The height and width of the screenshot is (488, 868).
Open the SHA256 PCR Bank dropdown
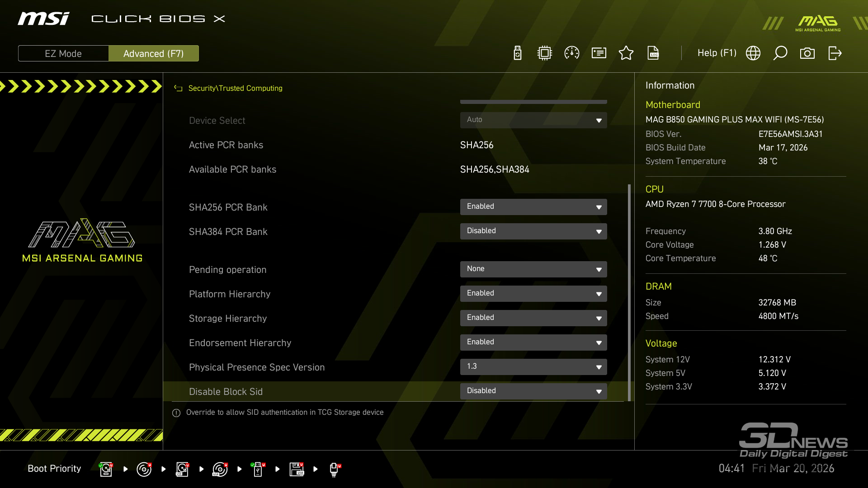[x=533, y=207]
